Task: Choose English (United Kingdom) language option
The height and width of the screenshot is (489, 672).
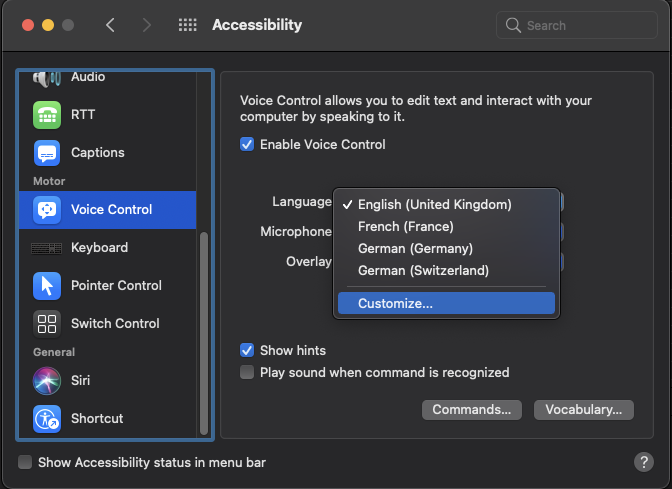Action: [x=446, y=204]
